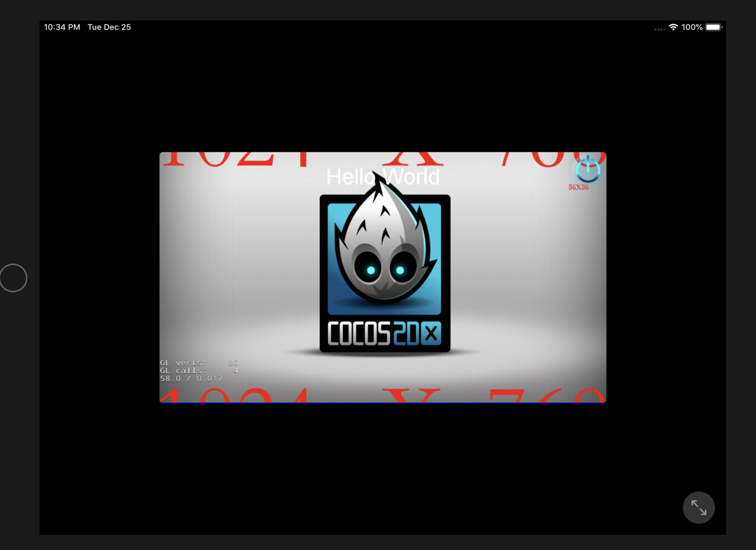The image size is (756, 550).
Task: Tap the 10:34 PM clock
Action: (62, 27)
